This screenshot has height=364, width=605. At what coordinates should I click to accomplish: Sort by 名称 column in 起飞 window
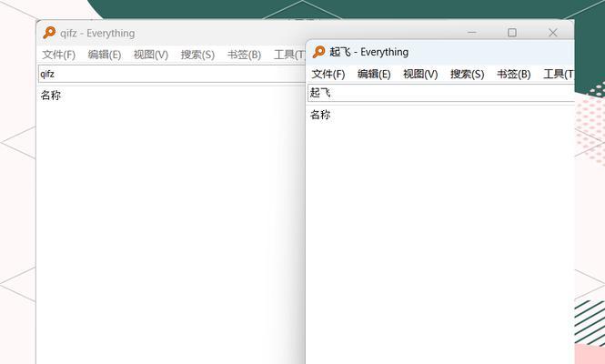pyautogui.click(x=320, y=115)
